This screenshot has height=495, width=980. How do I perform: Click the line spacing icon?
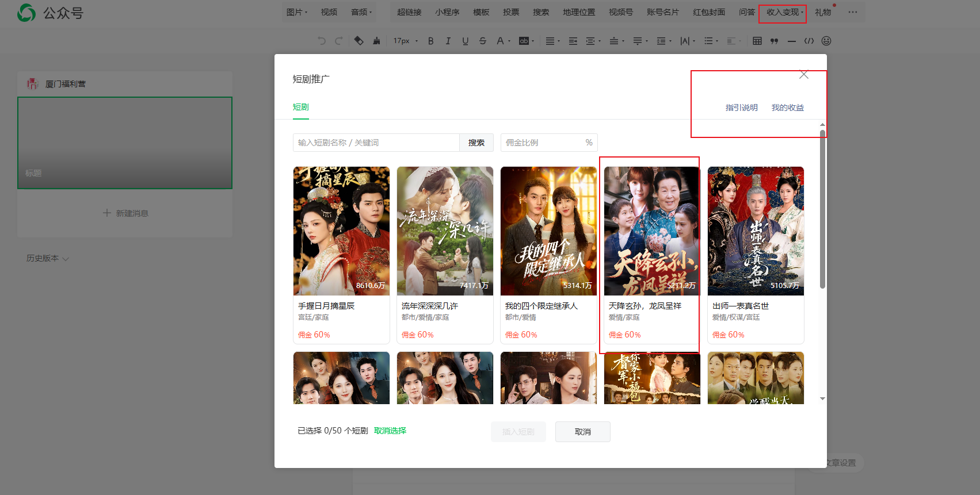click(661, 41)
